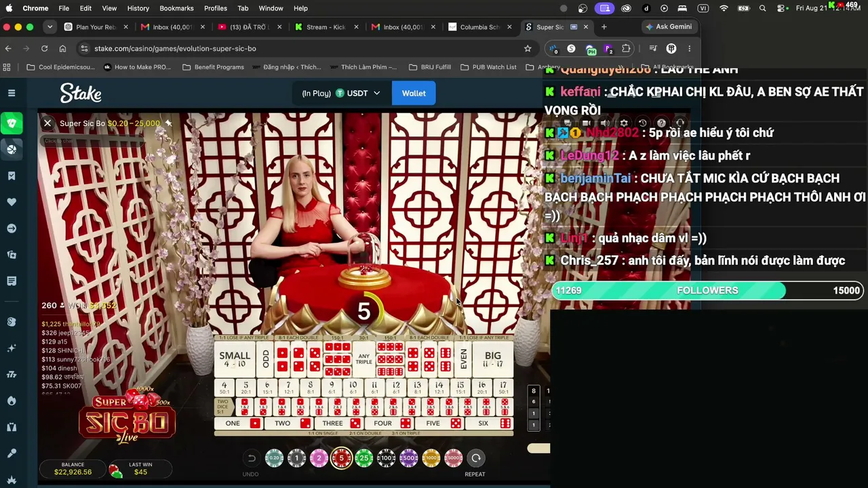868x488 pixels.
Task: Open the Stake hamburger menu
Action: coord(12,93)
